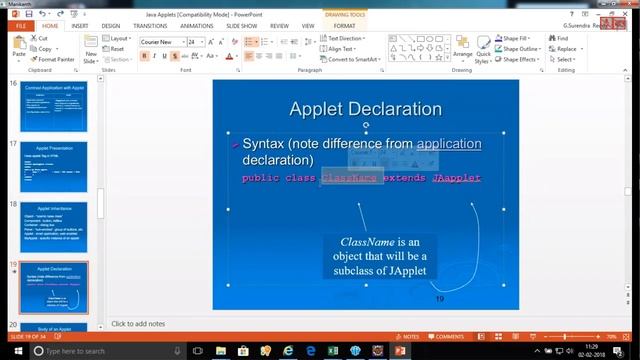The width and height of the screenshot is (640, 360).
Task: Follow the application hyperlink on slide
Action: [x=449, y=144]
